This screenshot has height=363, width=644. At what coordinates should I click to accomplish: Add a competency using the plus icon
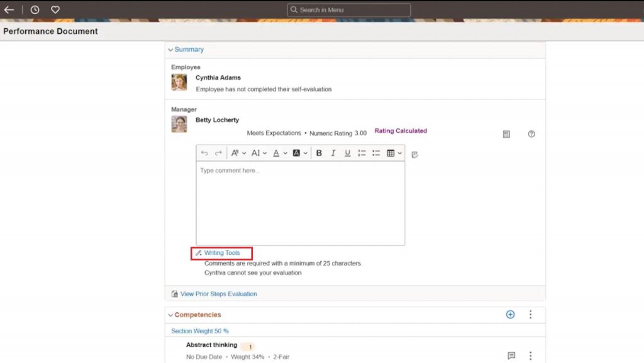pyautogui.click(x=510, y=315)
